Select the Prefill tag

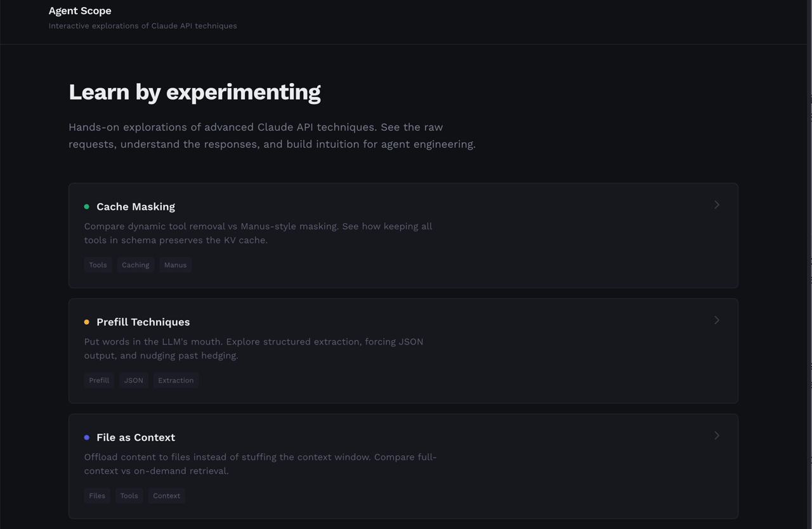pos(99,381)
